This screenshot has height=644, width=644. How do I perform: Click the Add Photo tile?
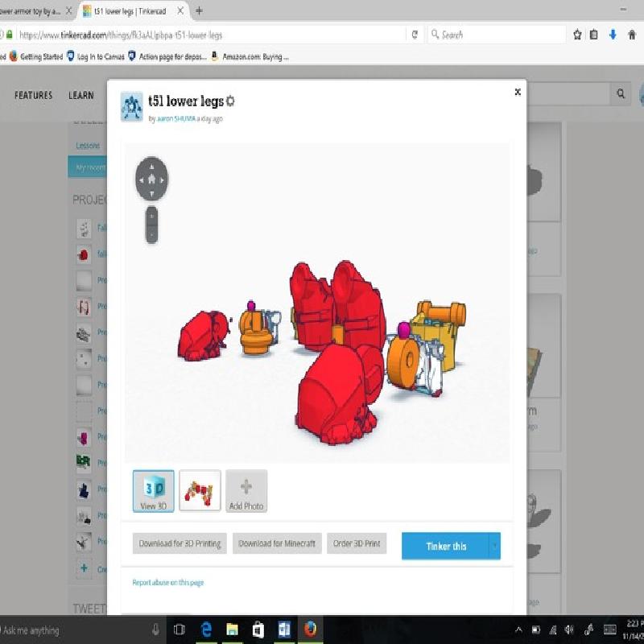[246, 491]
